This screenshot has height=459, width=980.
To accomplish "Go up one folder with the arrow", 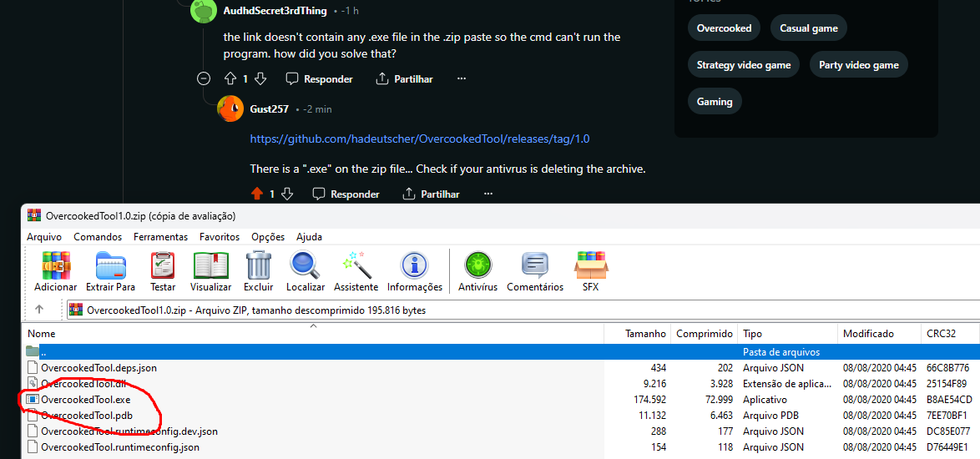I will click(x=39, y=309).
